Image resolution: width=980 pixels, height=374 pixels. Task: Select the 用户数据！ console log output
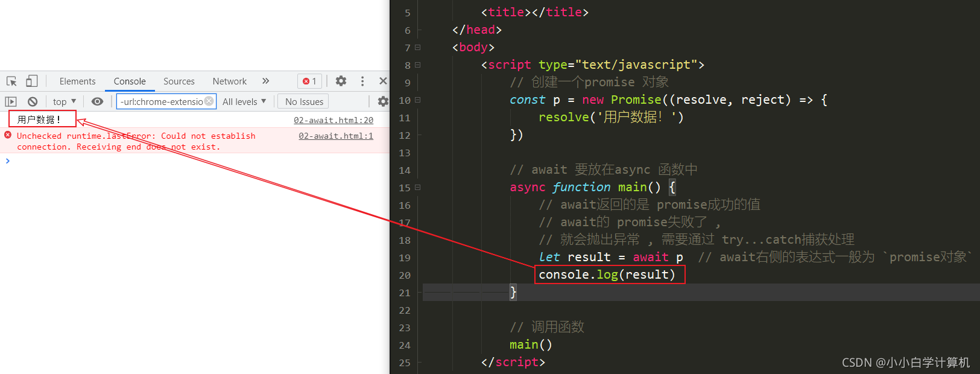click(39, 119)
